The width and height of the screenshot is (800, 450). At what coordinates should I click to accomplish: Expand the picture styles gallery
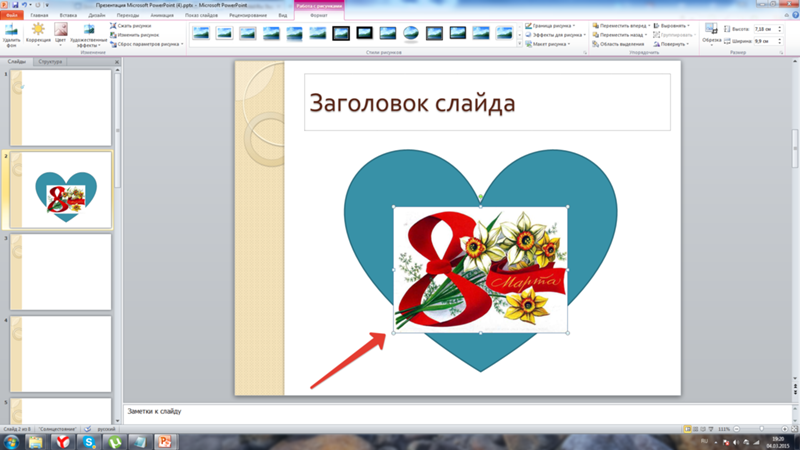(519, 44)
